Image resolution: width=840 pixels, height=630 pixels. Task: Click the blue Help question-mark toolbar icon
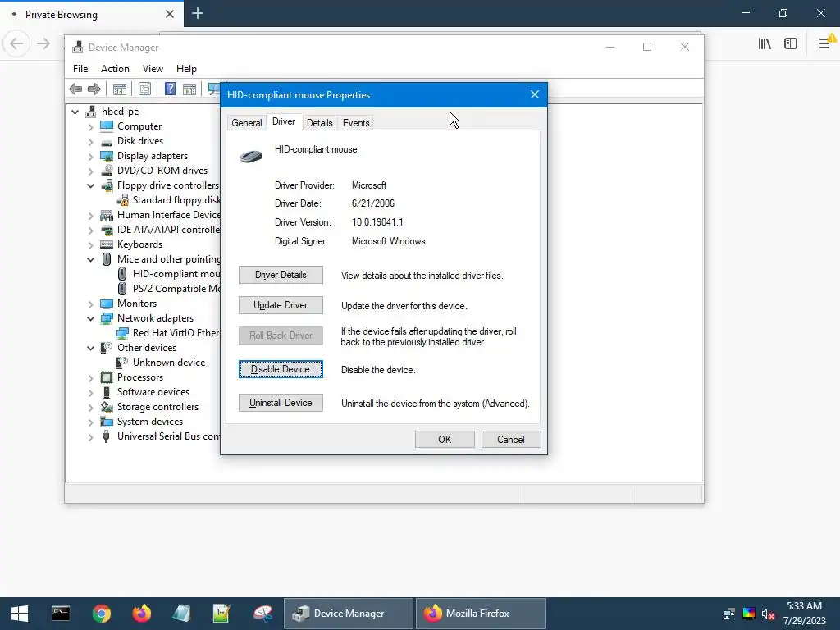[170, 89]
